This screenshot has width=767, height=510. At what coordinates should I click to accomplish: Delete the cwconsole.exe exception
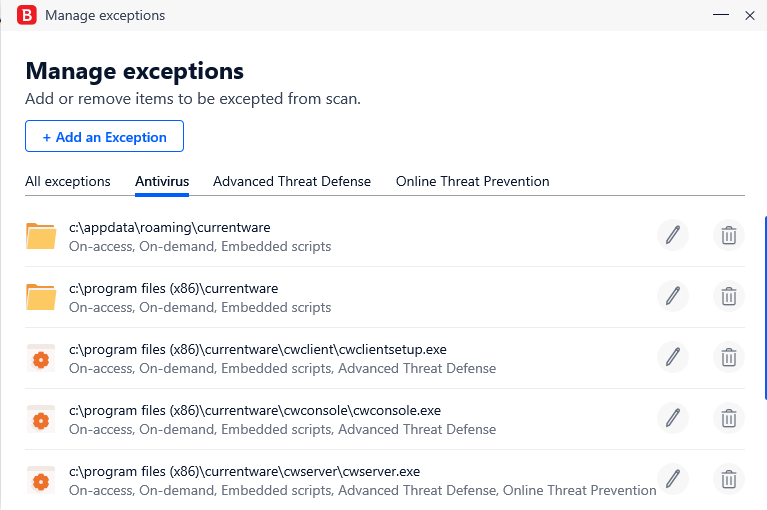tap(729, 418)
